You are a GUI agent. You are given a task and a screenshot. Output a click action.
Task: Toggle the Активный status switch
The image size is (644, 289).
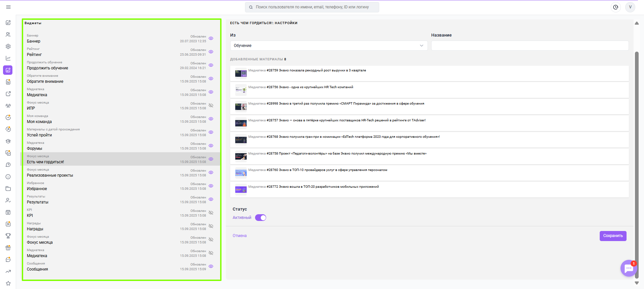pyautogui.click(x=260, y=218)
